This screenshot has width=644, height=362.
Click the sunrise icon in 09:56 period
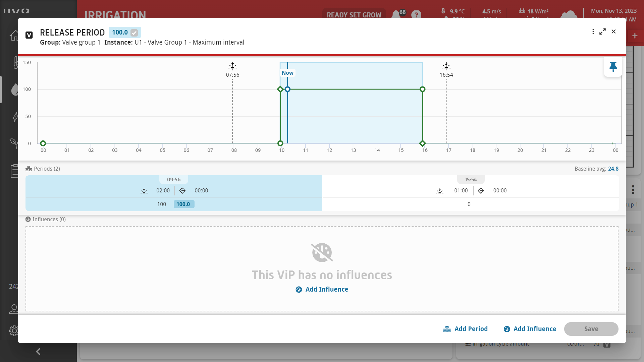(x=144, y=191)
